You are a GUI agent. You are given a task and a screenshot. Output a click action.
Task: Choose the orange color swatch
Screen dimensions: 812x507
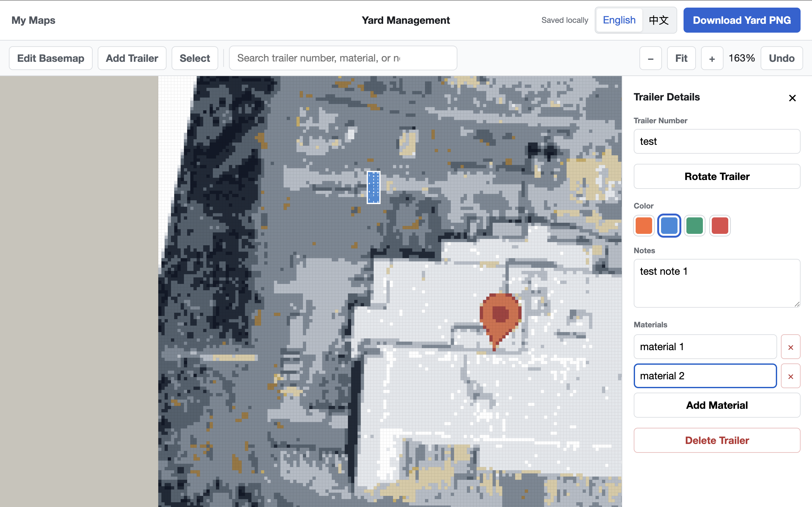(644, 225)
